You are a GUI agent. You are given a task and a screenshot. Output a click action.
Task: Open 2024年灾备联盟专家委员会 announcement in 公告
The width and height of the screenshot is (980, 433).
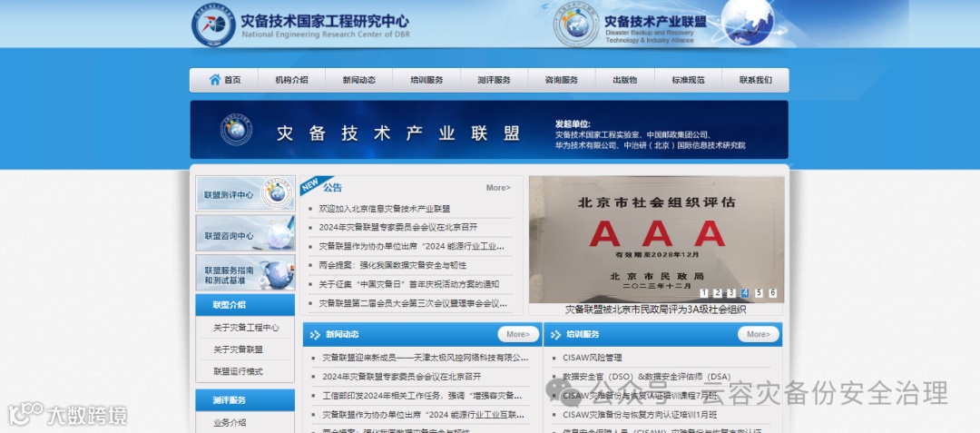pyautogui.click(x=397, y=228)
